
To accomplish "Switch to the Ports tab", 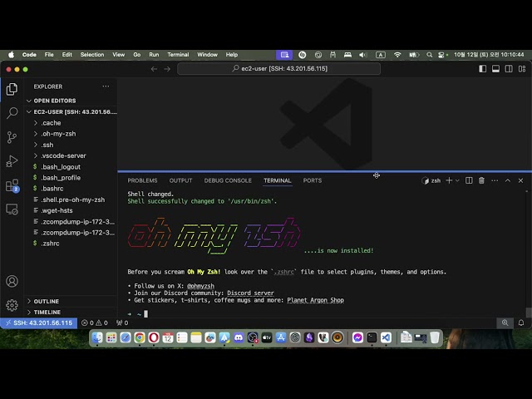I will point(313,180).
